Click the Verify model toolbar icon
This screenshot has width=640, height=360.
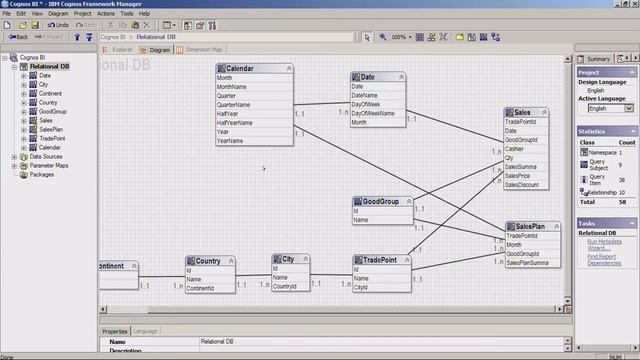(x=187, y=26)
